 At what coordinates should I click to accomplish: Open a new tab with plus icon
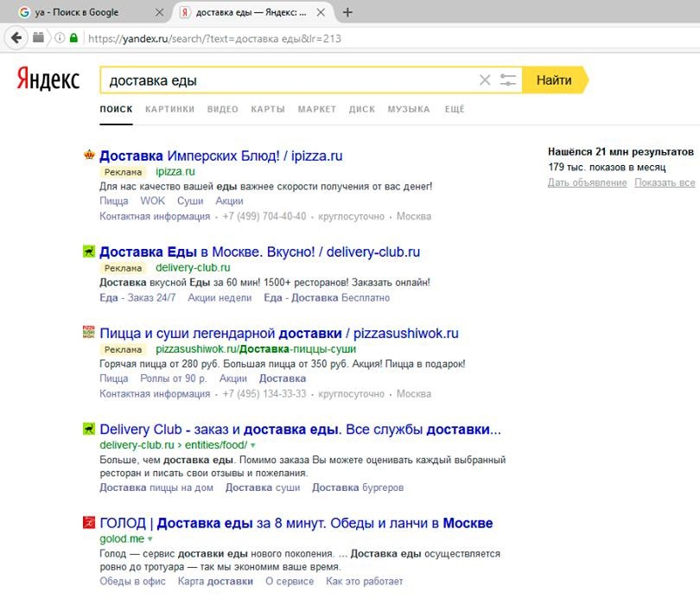tap(347, 12)
